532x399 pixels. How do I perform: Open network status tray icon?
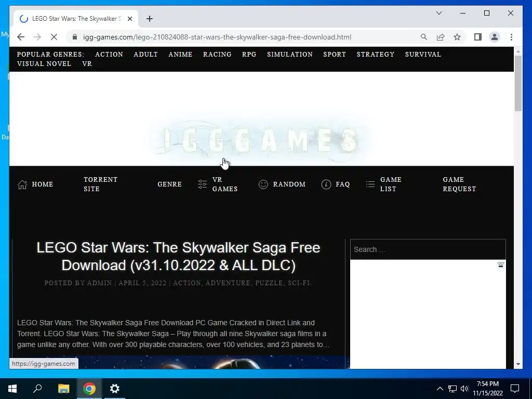(x=453, y=389)
